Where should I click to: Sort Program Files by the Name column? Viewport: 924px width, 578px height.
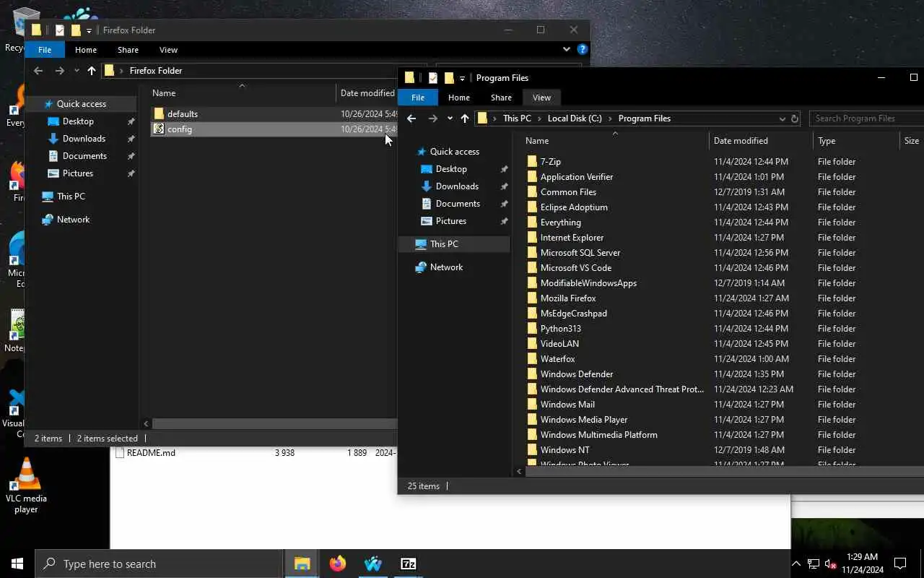point(614,141)
